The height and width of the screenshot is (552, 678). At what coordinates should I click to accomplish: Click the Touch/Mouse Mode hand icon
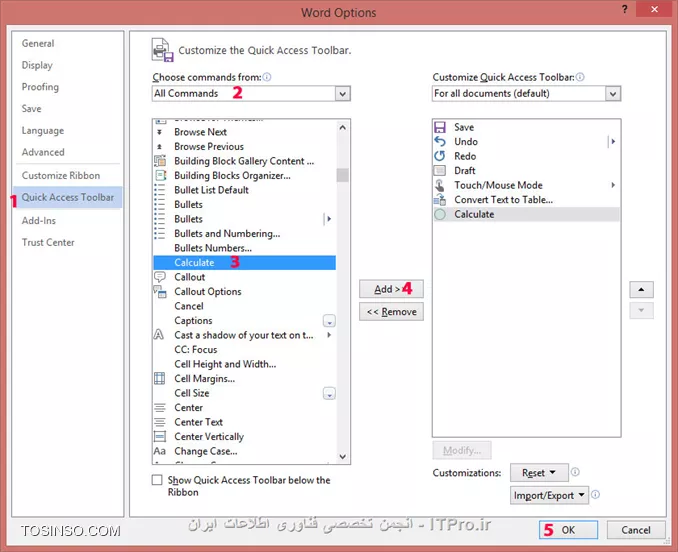(x=440, y=185)
